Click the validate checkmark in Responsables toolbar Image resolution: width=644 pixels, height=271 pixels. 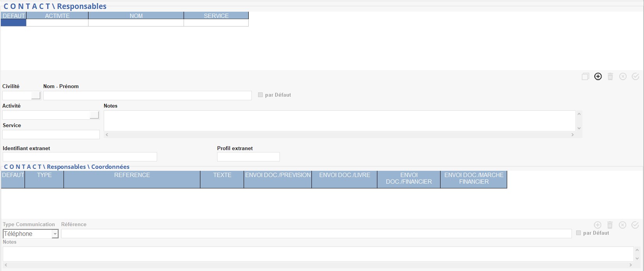[635, 76]
